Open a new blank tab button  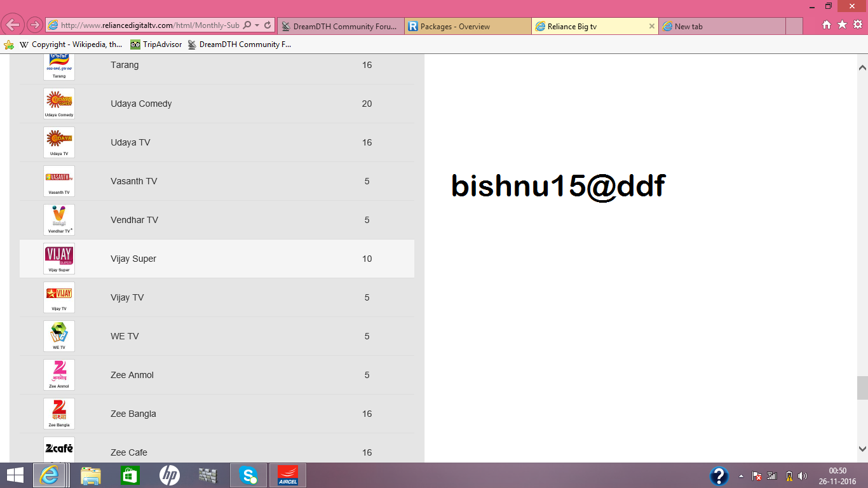click(794, 26)
